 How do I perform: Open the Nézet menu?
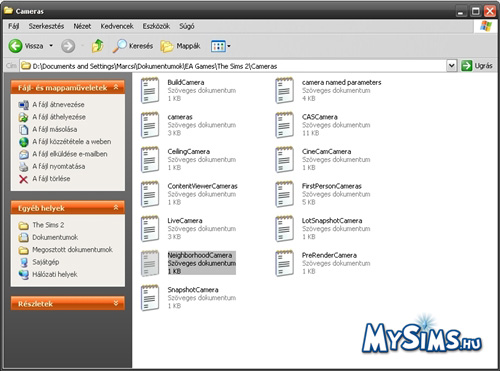[x=82, y=26]
